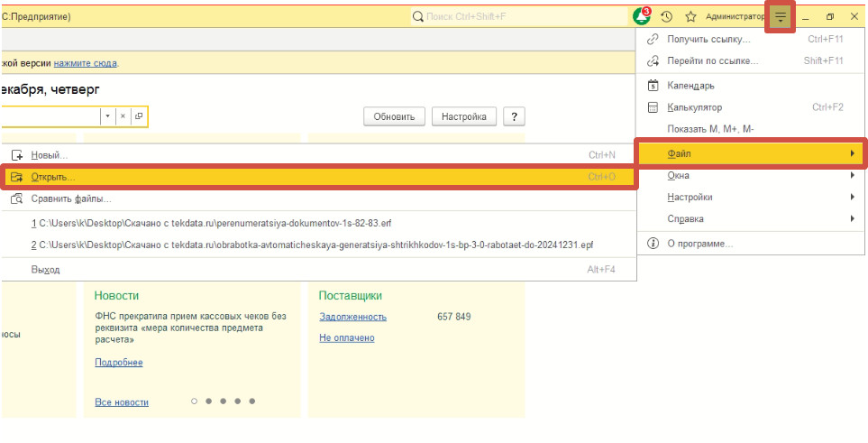Image resolution: width=868 pixels, height=443 pixels.
Task: Click the ФНС news headline text
Action: [191, 328]
